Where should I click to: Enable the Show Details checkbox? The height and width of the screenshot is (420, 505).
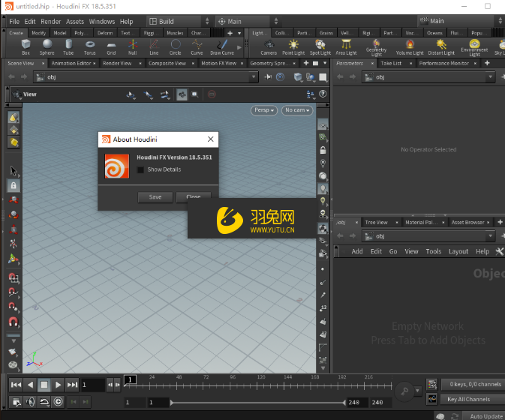140,169
